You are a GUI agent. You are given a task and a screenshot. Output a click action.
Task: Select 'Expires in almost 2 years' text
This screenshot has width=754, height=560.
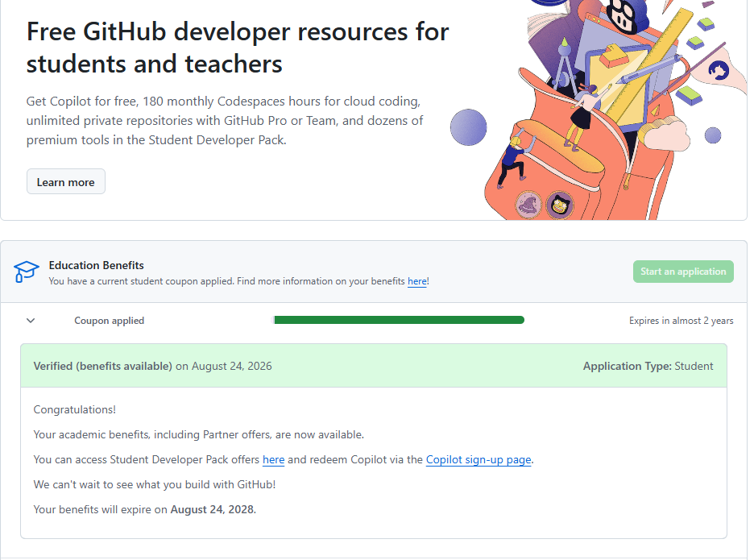(x=681, y=321)
